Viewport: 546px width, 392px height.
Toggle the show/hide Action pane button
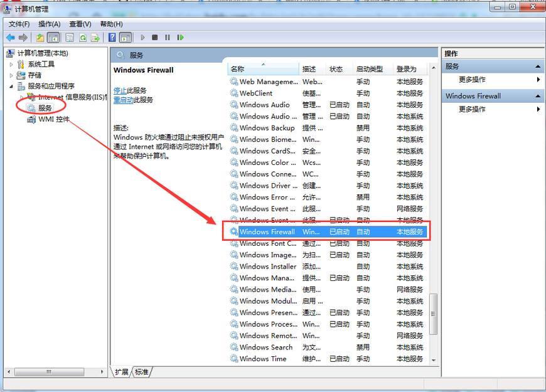click(126, 37)
